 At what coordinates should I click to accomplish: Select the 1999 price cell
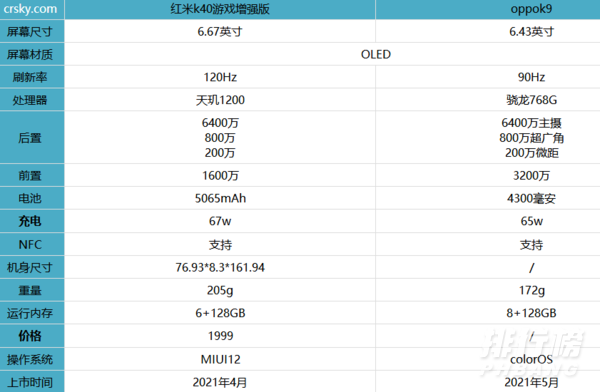point(220,336)
